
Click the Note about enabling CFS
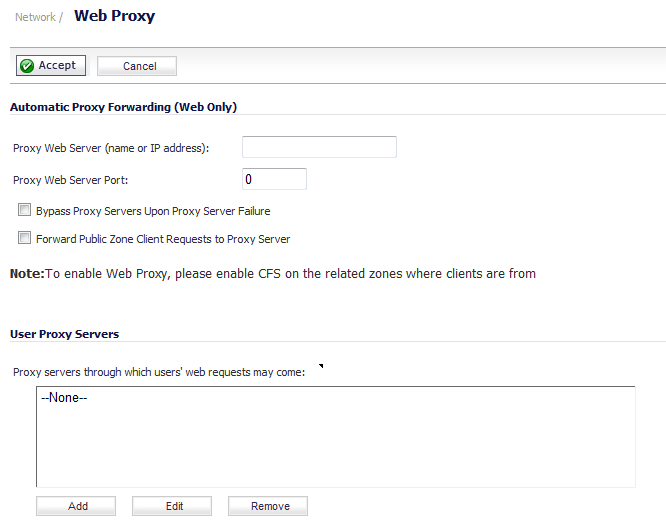(273, 274)
